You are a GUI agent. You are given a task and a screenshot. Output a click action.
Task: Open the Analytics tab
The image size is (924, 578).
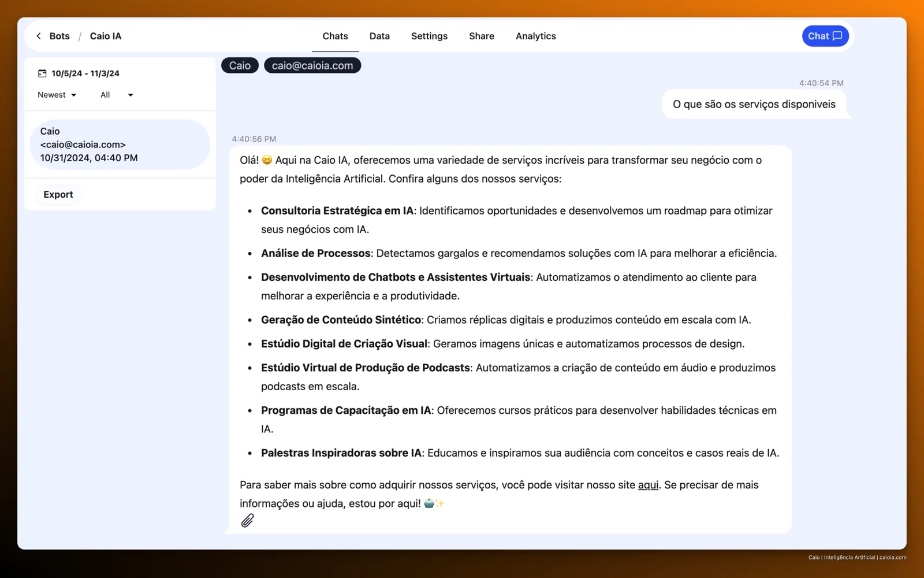(x=536, y=36)
